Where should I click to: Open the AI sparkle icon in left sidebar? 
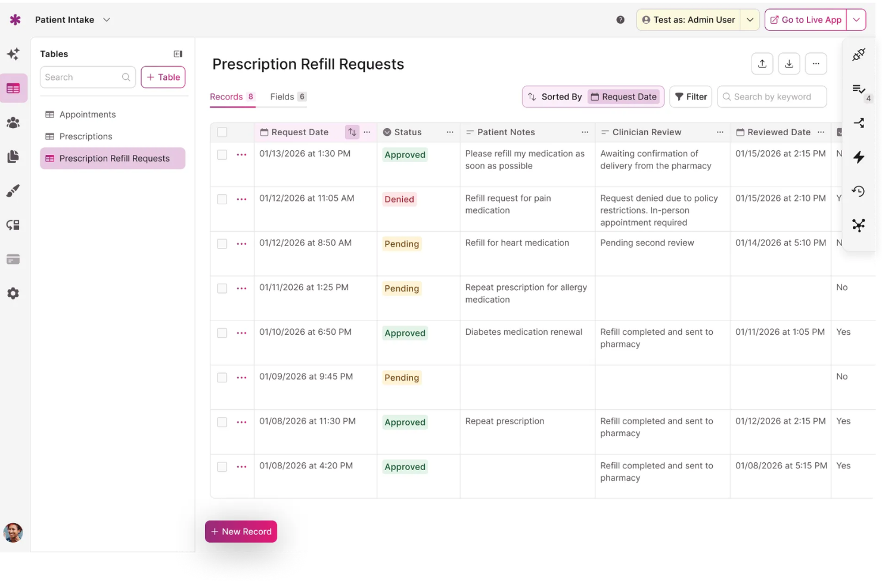(13, 54)
